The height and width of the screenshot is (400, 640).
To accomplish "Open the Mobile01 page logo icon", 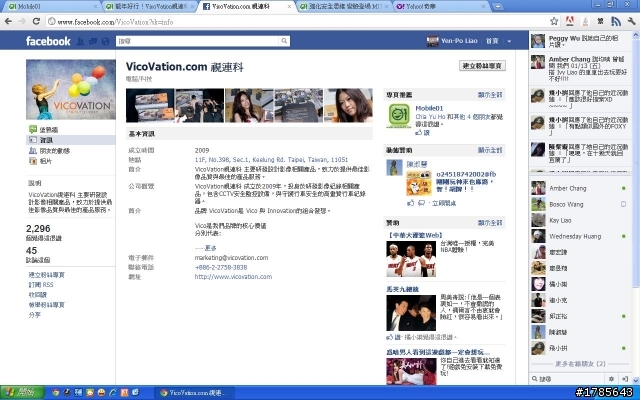I will pos(399,116).
